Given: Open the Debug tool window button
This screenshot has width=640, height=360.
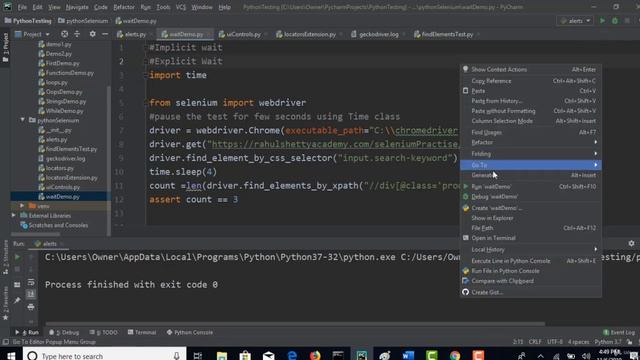Looking at the screenshot, I should [64, 333].
